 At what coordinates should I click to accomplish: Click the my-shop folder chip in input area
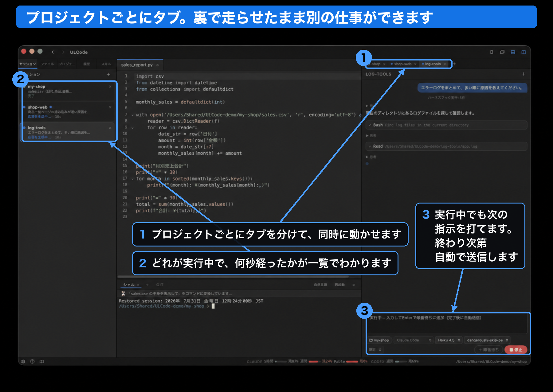pos(379,340)
